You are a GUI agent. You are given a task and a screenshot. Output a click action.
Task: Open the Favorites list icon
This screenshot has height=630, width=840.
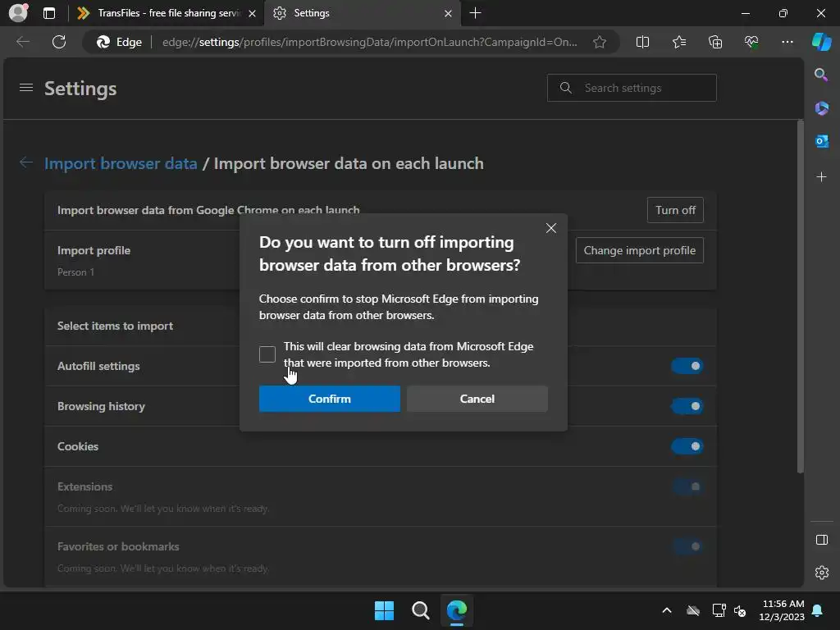[x=678, y=42]
